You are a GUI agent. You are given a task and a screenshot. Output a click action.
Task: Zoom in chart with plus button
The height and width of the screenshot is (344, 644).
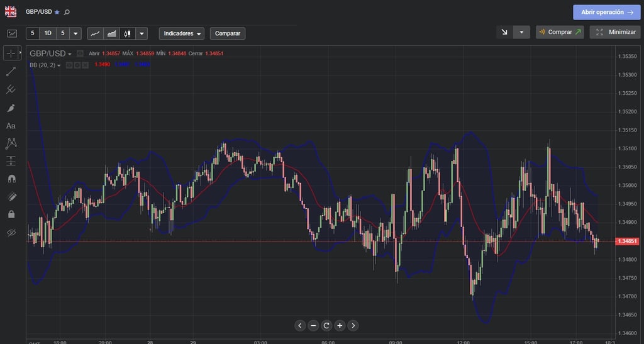point(340,326)
